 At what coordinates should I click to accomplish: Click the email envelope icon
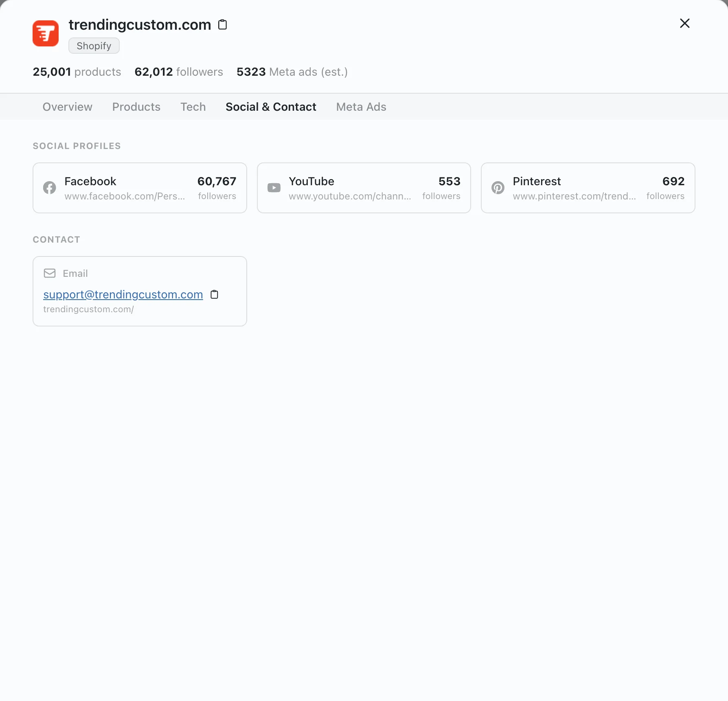(x=49, y=273)
